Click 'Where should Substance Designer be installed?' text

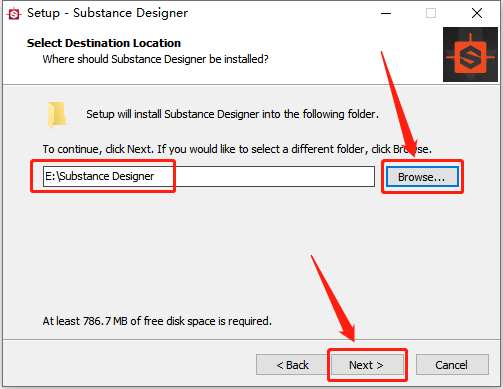[x=155, y=59]
